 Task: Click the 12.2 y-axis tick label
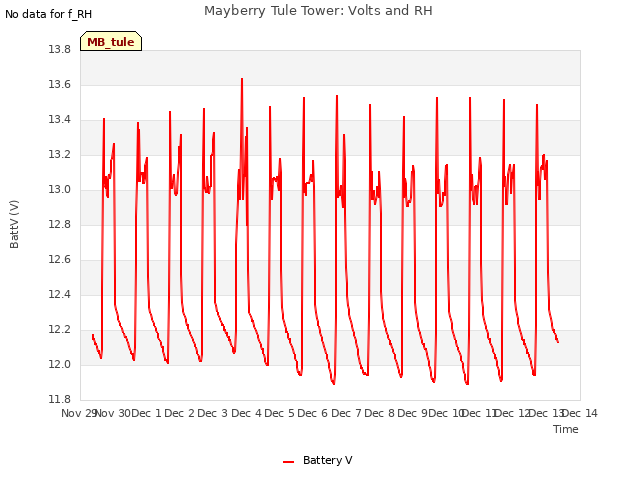click(60, 329)
